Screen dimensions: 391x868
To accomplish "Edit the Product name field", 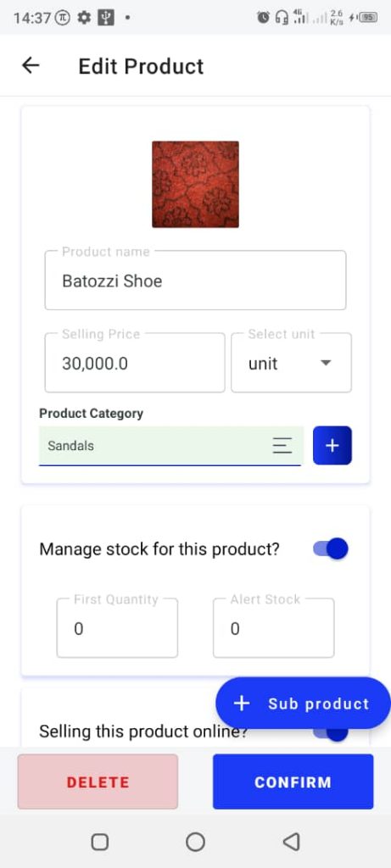I will pos(195,281).
